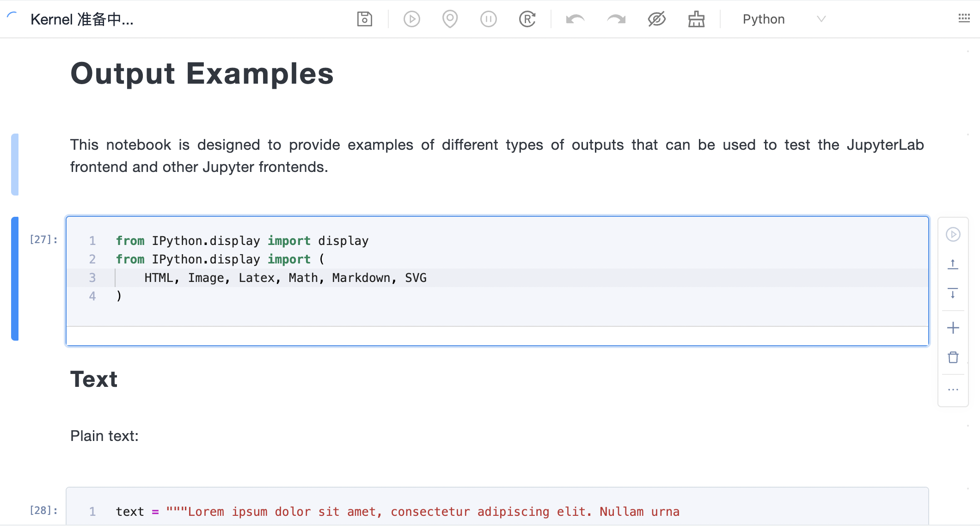Click the notebook description paragraph
The image size is (980, 526).
click(x=497, y=156)
